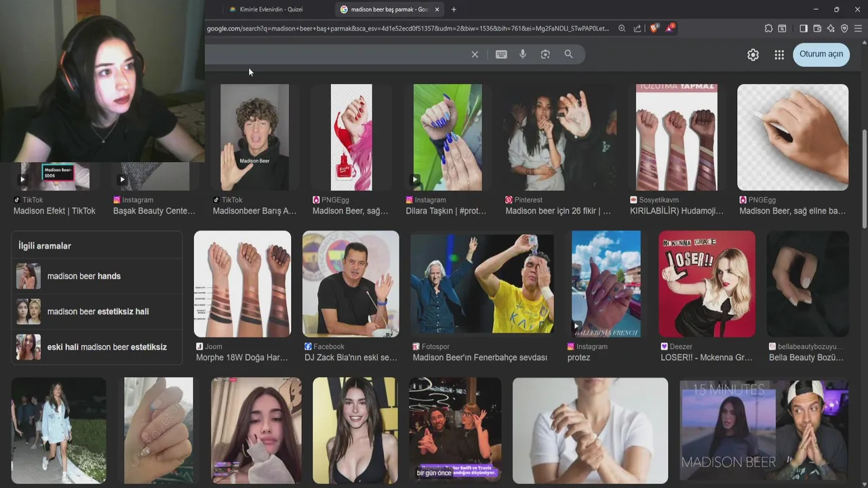The image size is (868, 488).
Task: Clear the search box with the X icon
Action: tap(475, 54)
